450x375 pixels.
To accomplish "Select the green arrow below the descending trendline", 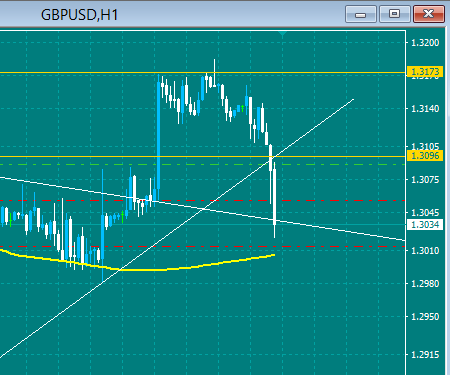I will click(123, 217).
